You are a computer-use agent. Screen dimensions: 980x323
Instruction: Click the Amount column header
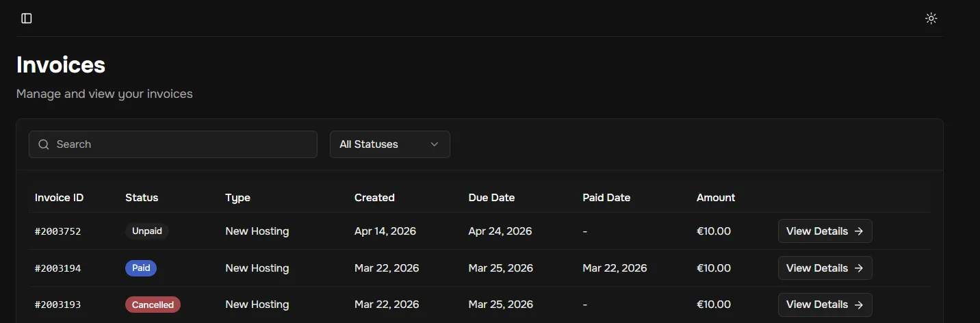(x=716, y=198)
